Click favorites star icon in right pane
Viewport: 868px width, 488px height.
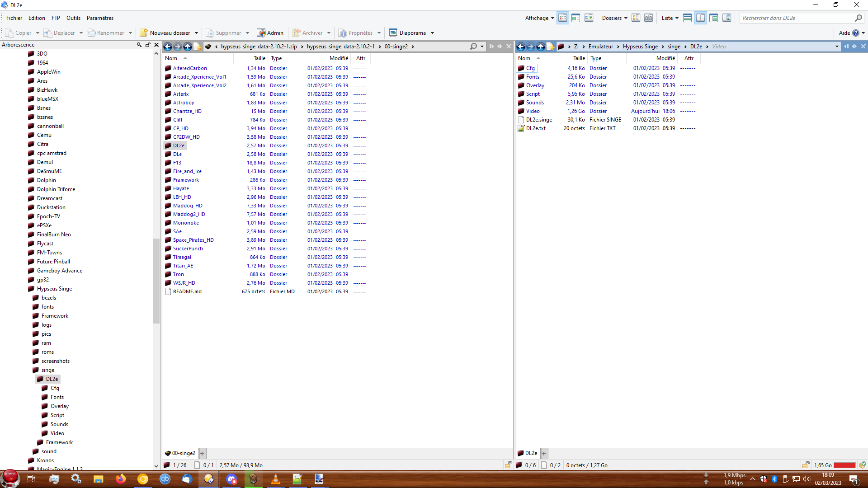click(x=550, y=47)
